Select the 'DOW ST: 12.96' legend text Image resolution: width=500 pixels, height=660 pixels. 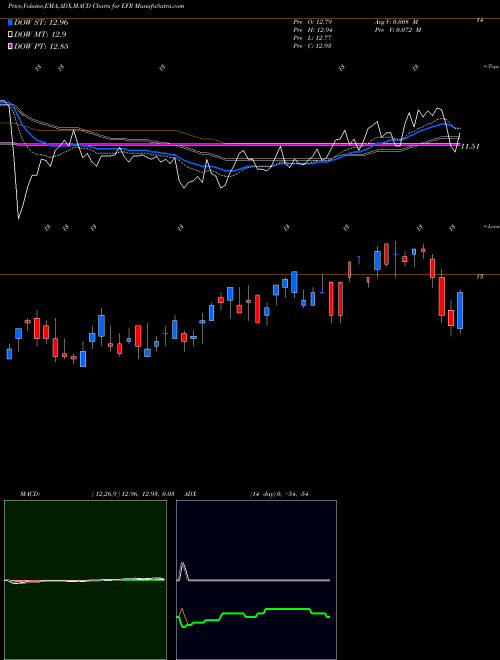41,23
